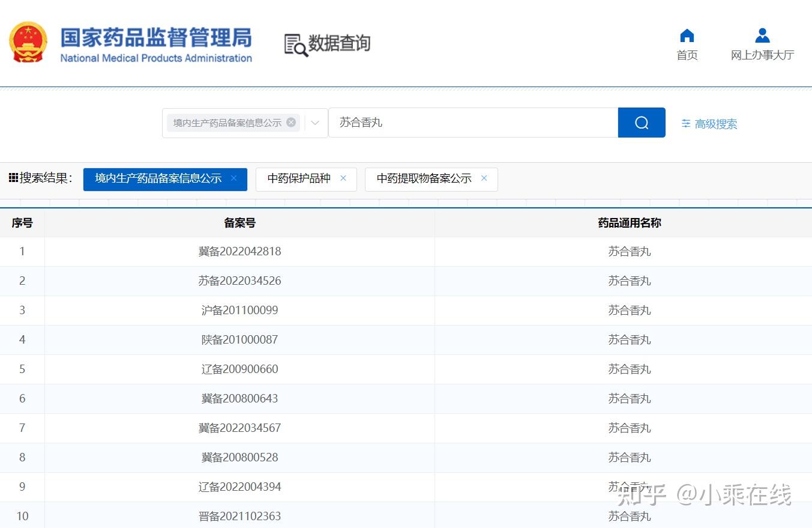Click the blue magnifier search button
Image resolution: width=812 pixels, height=528 pixels.
point(642,123)
